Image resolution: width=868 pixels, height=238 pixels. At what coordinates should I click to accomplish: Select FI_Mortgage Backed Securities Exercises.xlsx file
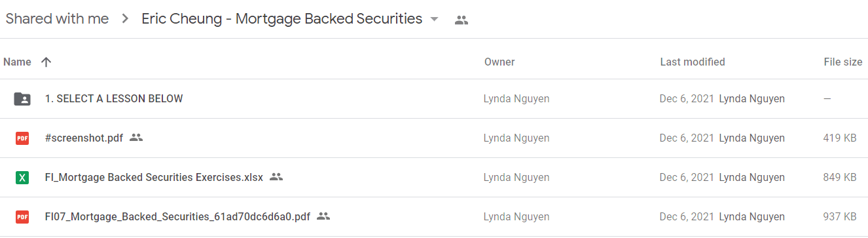(434, 178)
